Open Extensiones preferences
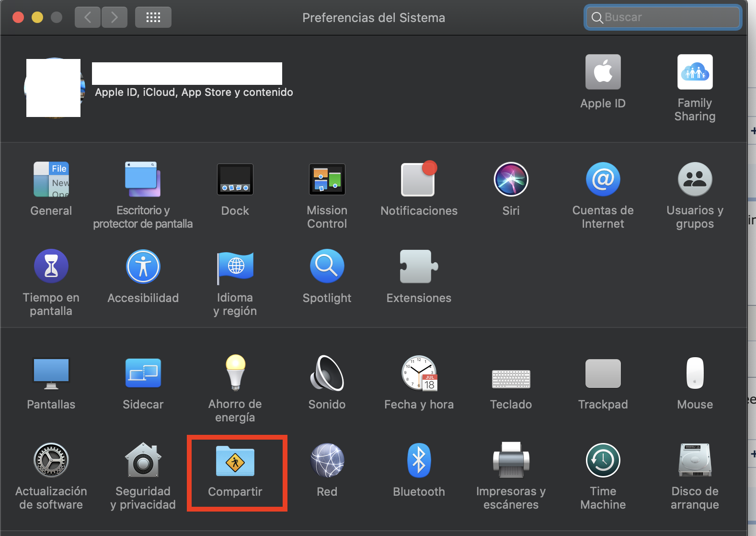Screen dimensions: 756x536 [x=419, y=266]
